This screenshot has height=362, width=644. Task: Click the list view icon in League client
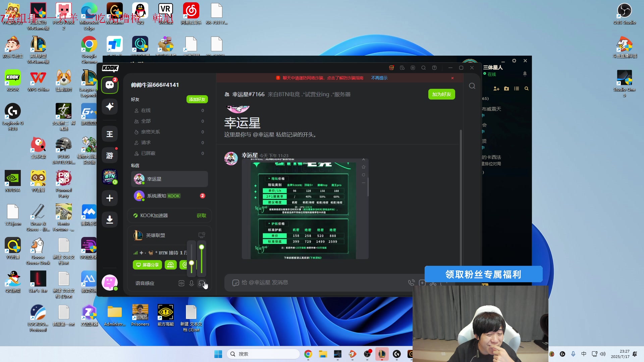[x=517, y=89]
